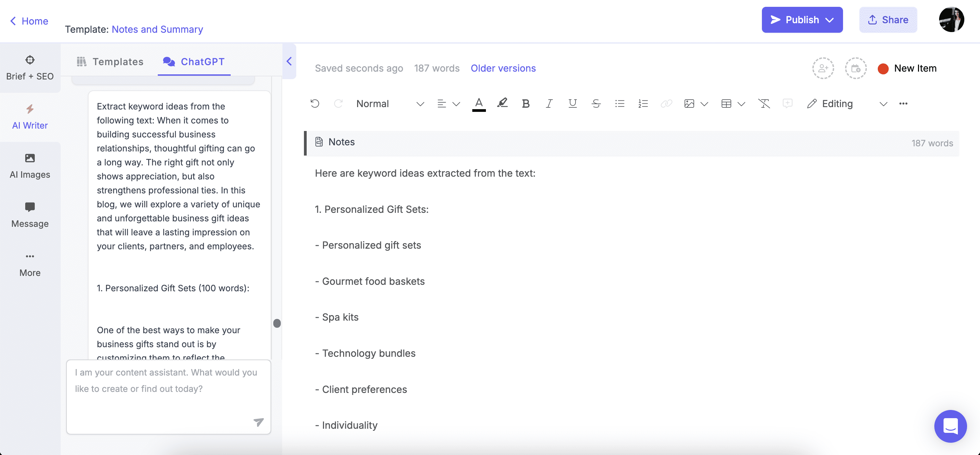Viewport: 980px width, 455px height.
Task: Click the '- Technology bundles' line
Action: click(365, 353)
